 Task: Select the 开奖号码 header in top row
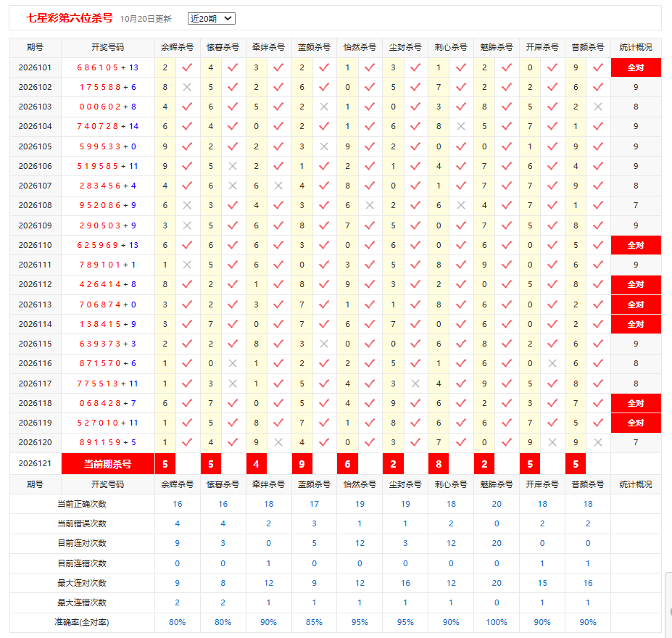[x=107, y=47]
